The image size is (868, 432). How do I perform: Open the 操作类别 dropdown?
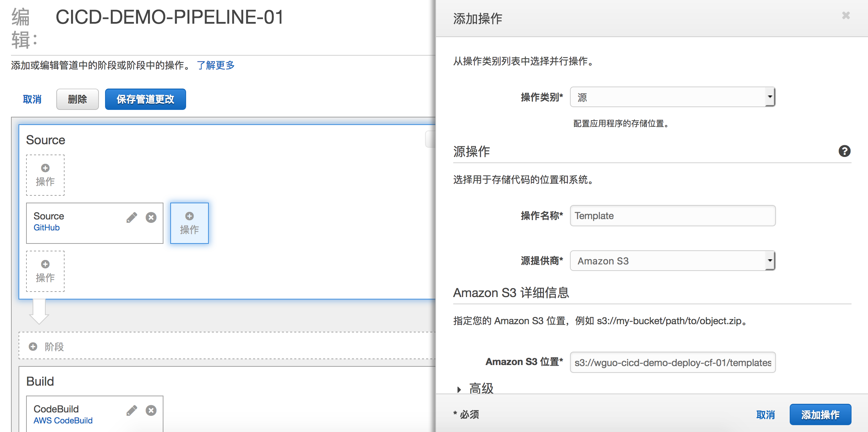pyautogui.click(x=672, y=97)
